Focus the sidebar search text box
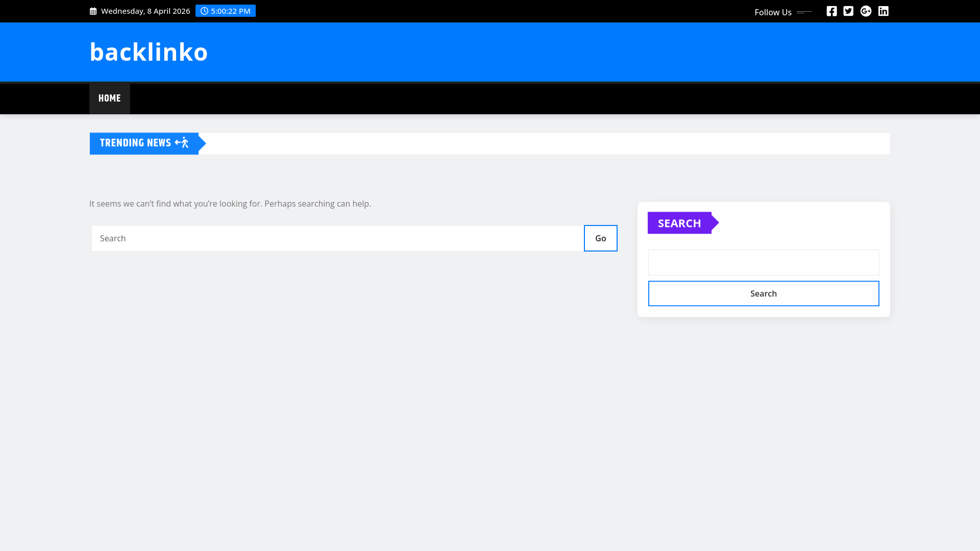The width and height of the screenshot is (980, 551). (x=764, y=263)
